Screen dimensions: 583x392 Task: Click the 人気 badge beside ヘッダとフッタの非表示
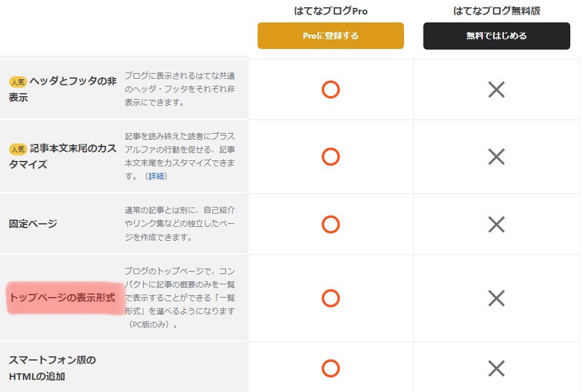point(18,82)
